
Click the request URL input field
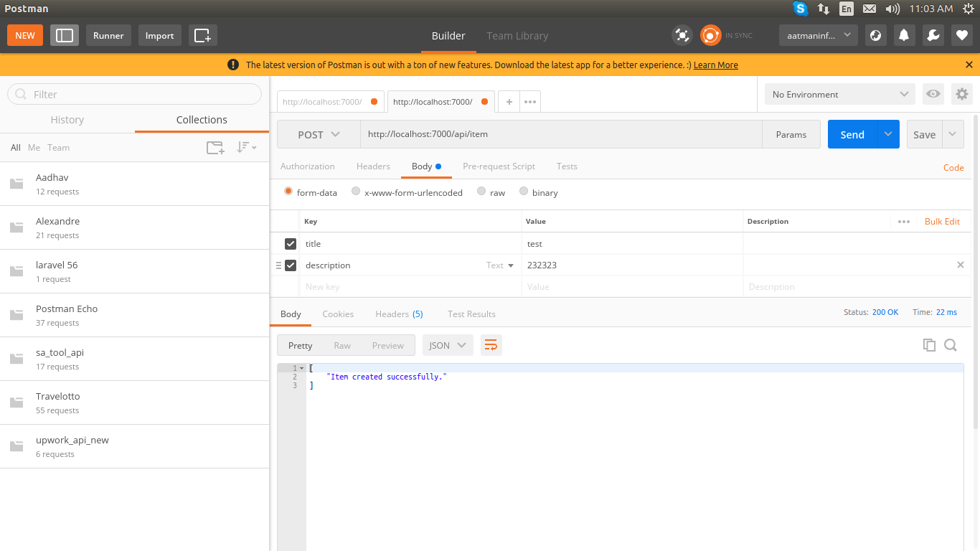560,134
